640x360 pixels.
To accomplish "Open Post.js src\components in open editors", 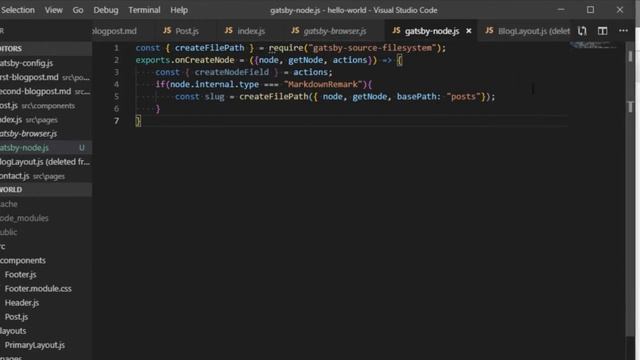I will 46,106.
